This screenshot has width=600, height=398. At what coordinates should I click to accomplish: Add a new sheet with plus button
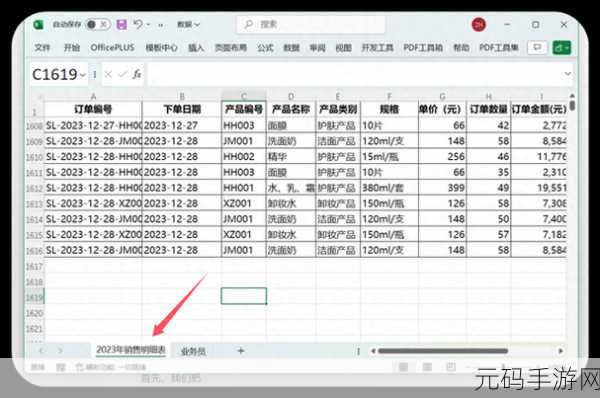click(241, 350)
